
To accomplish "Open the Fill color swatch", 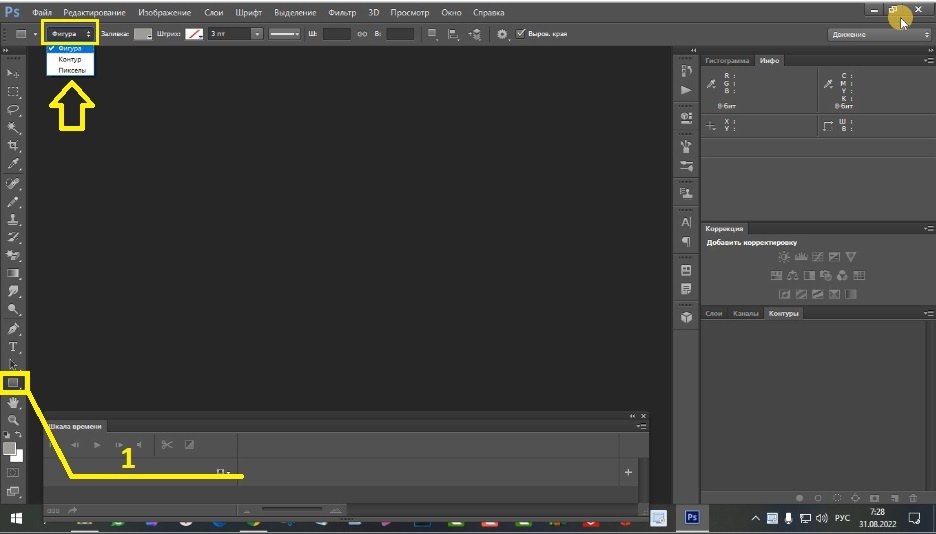I will point(143,34).
